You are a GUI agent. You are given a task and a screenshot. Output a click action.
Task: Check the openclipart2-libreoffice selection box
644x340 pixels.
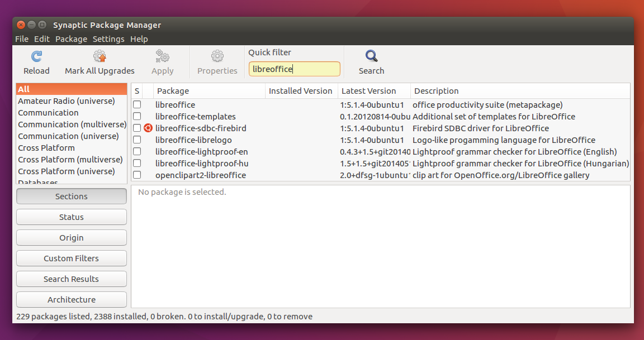click(x=137, y=175)
